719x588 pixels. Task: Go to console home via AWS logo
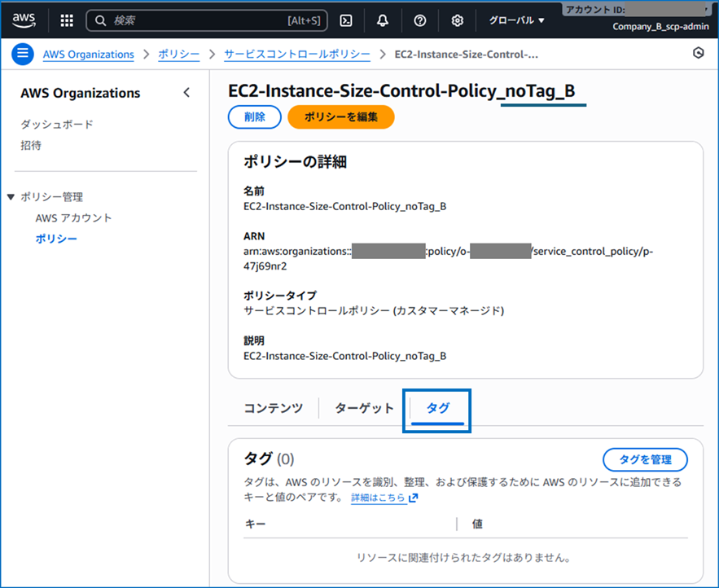(24, 20)
